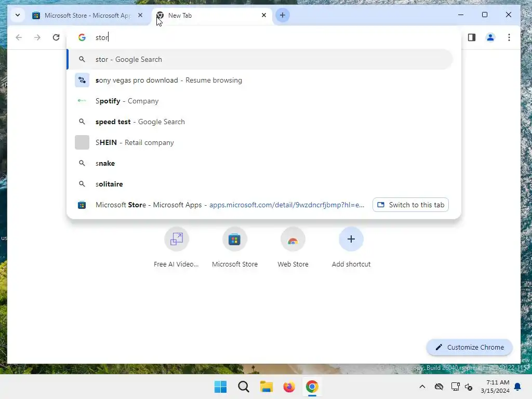The width and height of the screenshot is (532, 399).
Task: Click the Google logo in address bar
Action: tap(82, 37)
